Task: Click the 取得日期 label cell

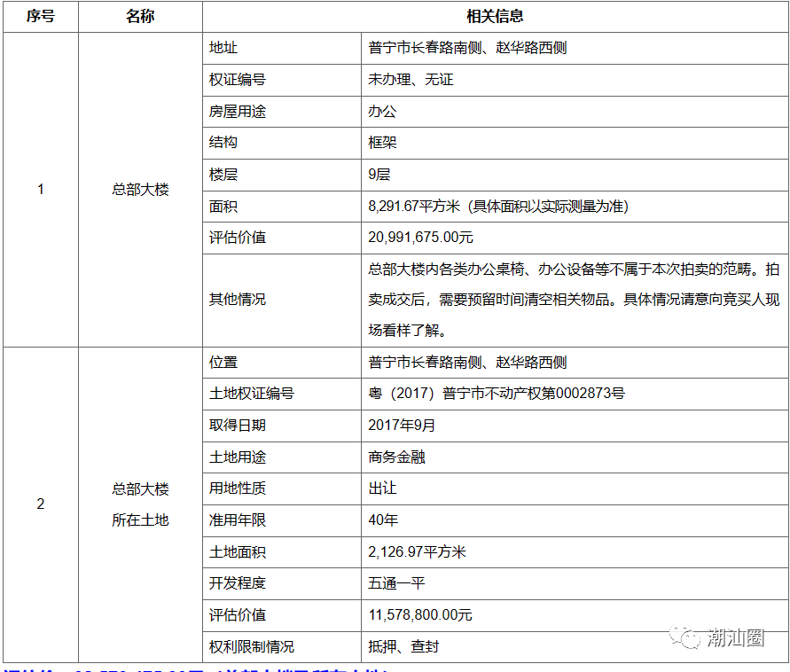Action: [282, 426]
